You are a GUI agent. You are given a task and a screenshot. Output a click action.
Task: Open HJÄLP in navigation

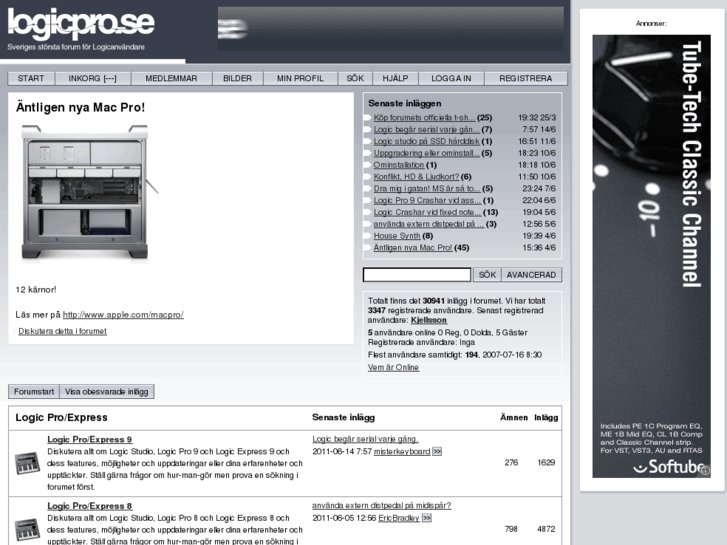(x=395, y=78)
